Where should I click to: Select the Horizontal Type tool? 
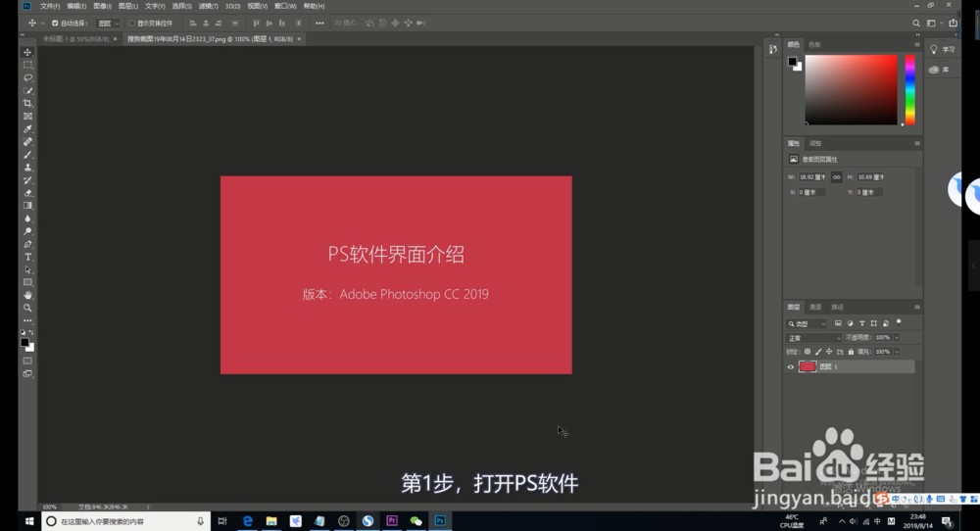click(27, 257)
